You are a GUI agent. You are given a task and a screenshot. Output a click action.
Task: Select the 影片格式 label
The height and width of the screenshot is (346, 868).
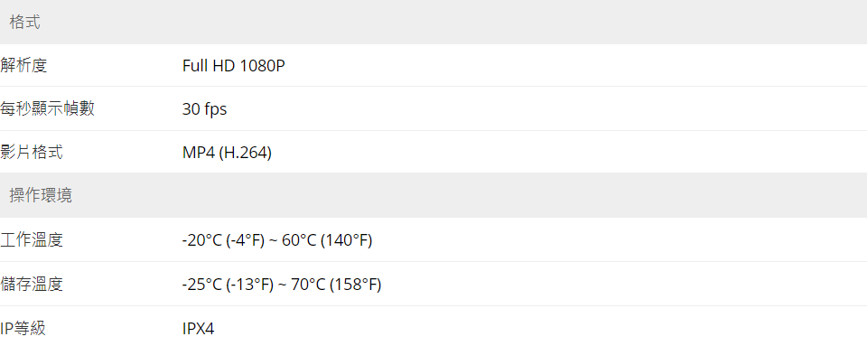32,153
